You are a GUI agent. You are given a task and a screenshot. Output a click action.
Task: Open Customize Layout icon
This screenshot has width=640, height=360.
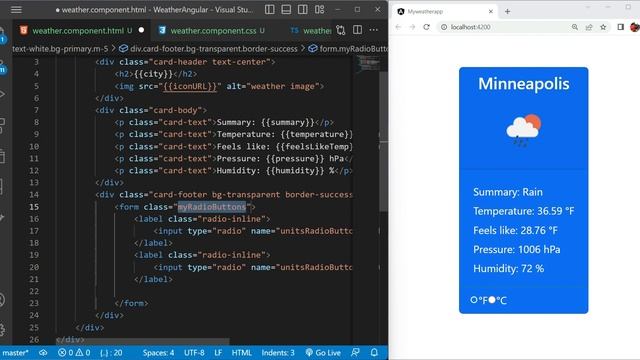(320, 9)
